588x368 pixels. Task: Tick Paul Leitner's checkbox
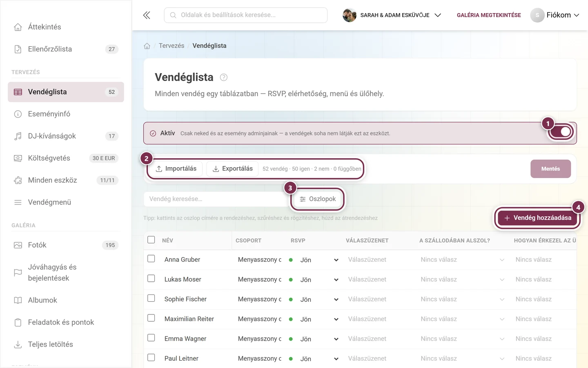click(151, 357)
